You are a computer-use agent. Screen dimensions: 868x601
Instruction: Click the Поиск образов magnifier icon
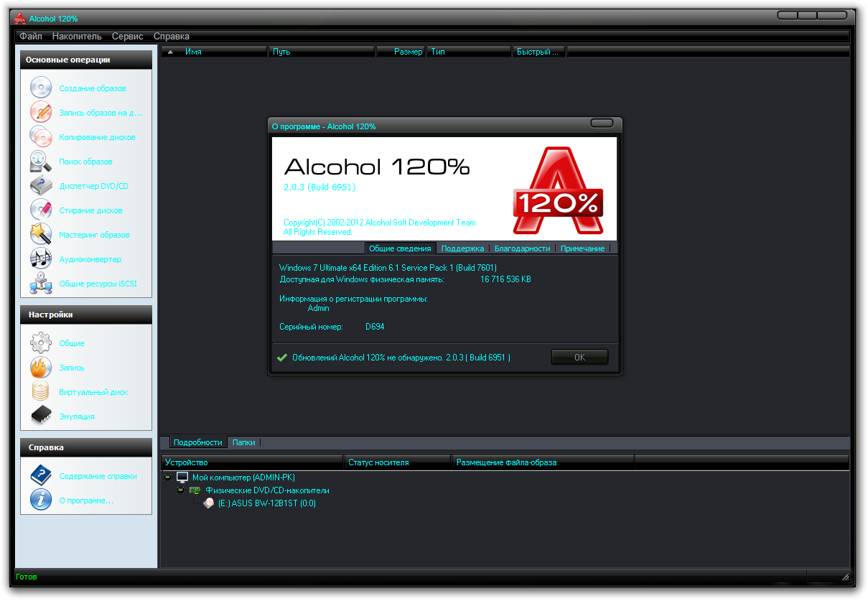tap(40, 161)
